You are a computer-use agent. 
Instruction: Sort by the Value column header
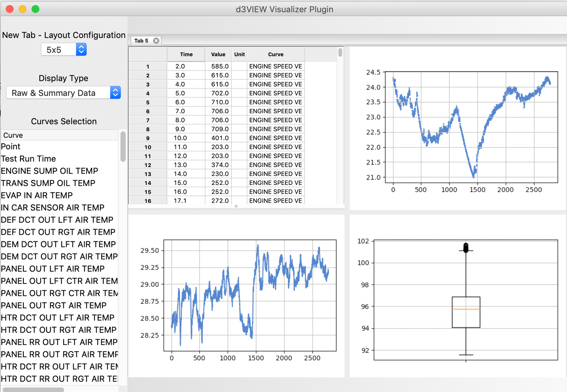pos(218,54)
